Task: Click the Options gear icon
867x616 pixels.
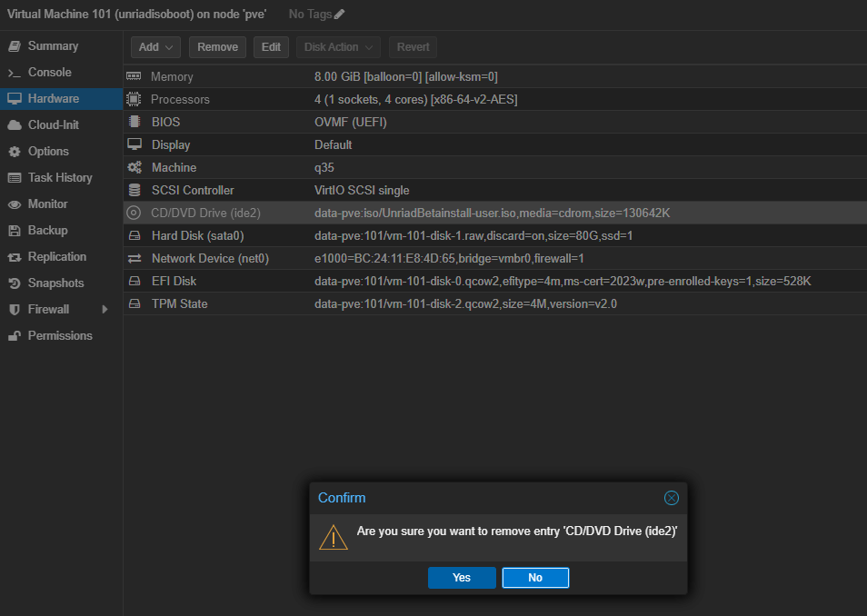Action: 15,152
